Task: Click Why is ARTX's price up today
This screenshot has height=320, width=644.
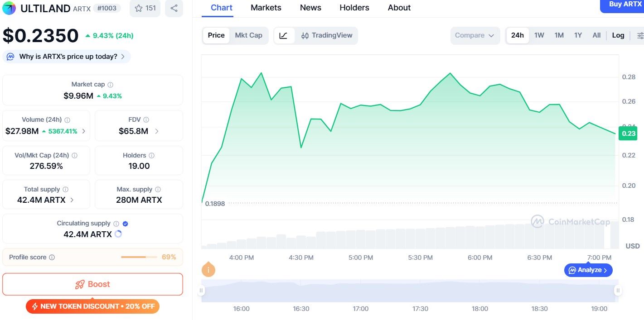Action: pos(67,57)
